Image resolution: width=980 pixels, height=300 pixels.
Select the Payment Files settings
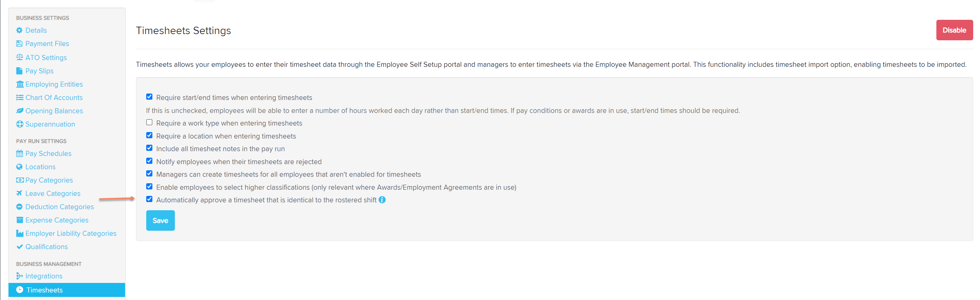coord(47,43)
